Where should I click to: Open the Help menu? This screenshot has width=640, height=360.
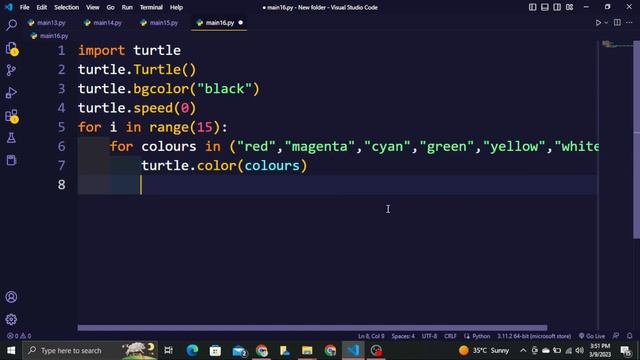(176, 7)
